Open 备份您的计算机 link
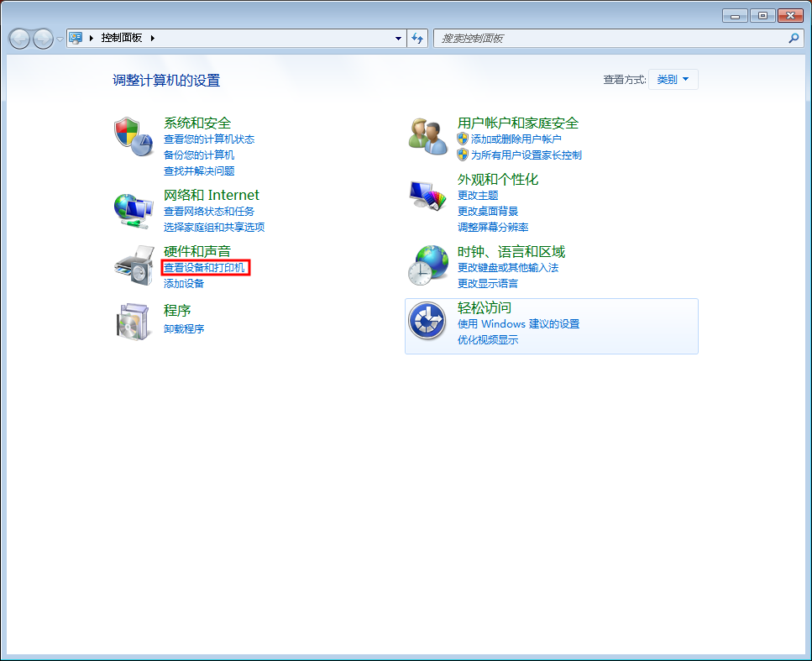 pos(199,155)
